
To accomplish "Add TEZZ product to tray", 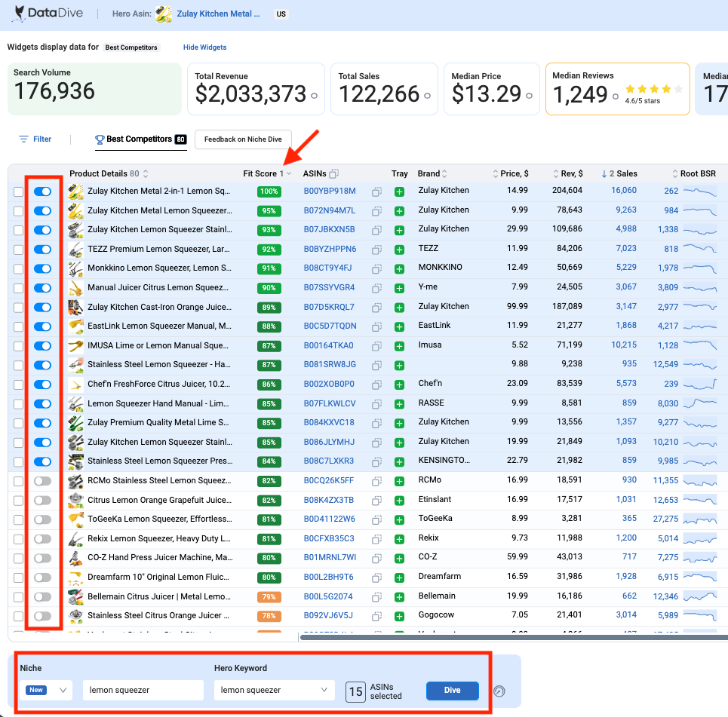I will (x=399, y=250).
